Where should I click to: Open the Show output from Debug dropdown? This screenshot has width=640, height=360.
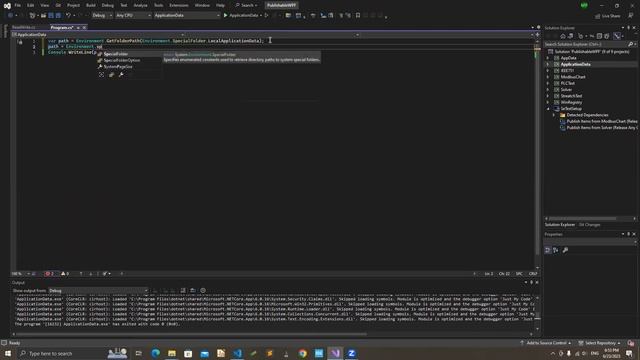coord(98,291)
